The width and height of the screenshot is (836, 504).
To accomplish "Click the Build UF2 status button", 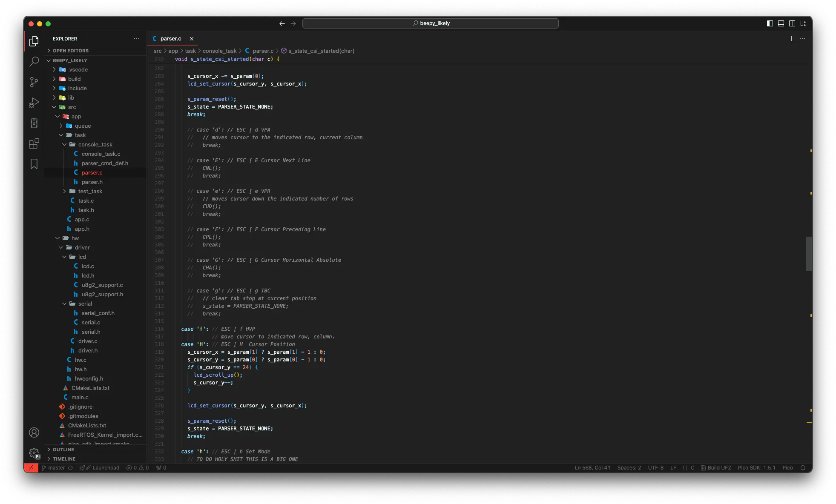I will [x=716, y=468].
